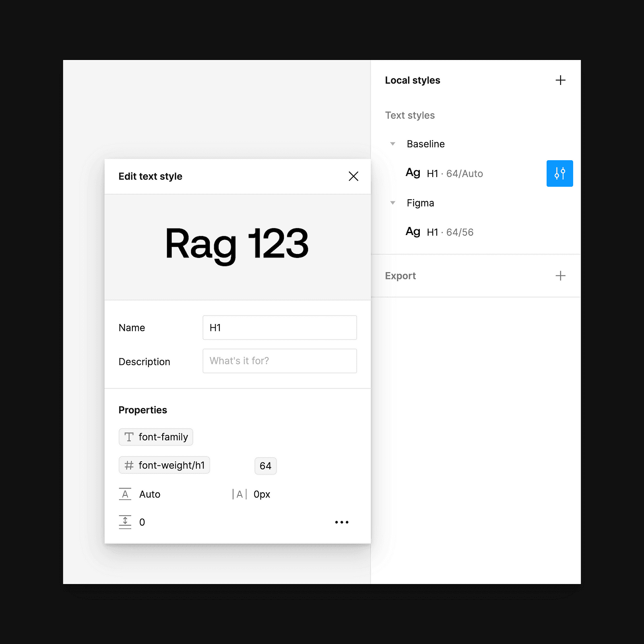This screenshot has width=644, height=644.
Task: Click the font size value 64
Action: point(266,466)
